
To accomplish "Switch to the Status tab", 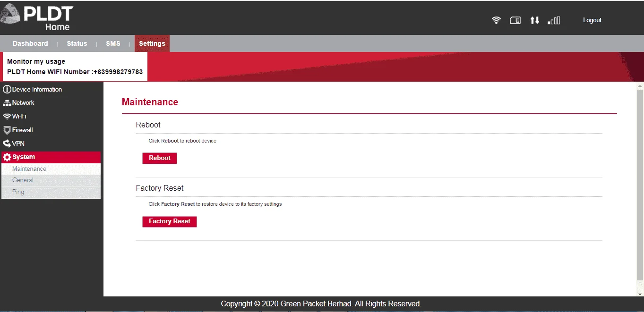I will click(77, 43).
